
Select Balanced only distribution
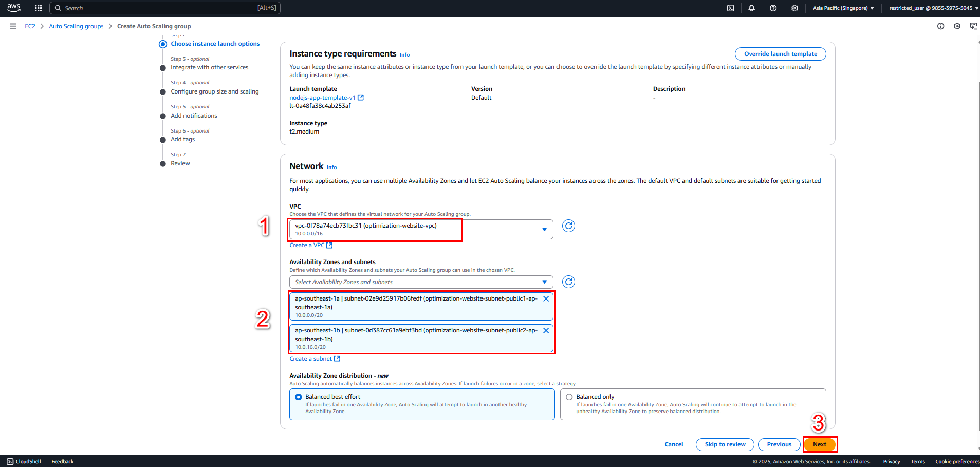[569, 397]
